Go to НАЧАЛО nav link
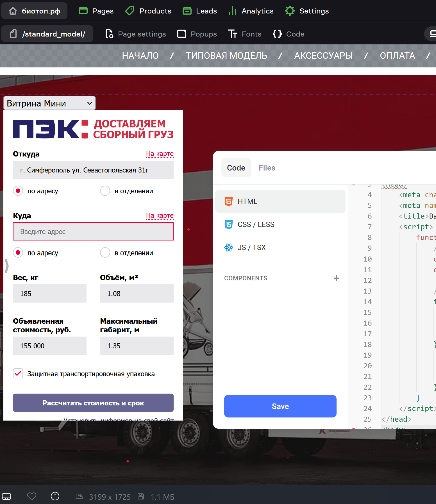Image resolution: width=436 pixels, height=504 pixels. 140,56
